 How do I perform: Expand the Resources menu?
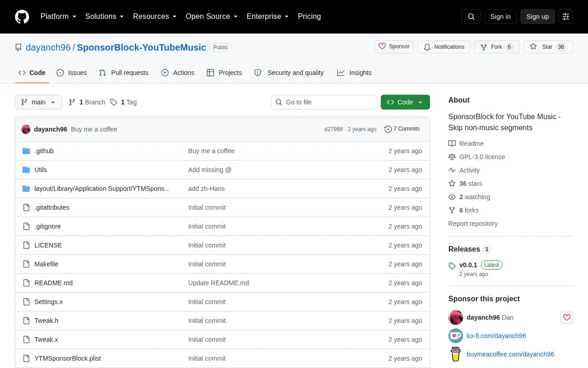[155, 17]
